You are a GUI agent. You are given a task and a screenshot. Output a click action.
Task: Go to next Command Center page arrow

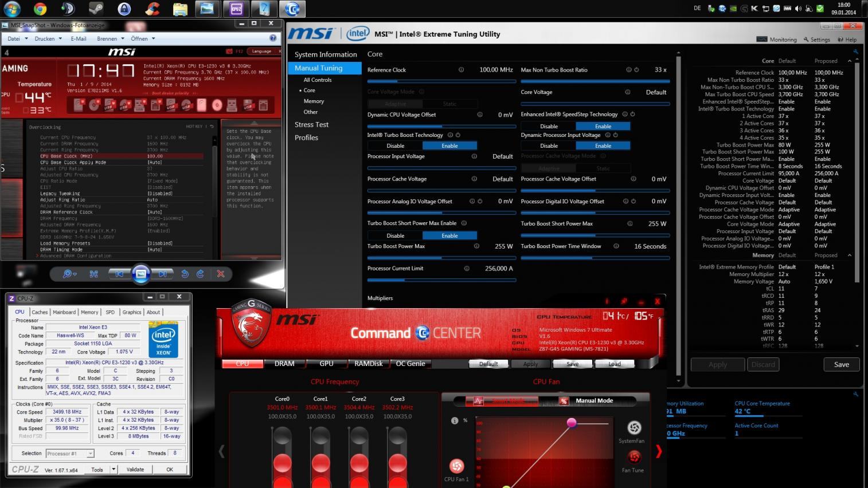pyautogui.click(x=658, y=451)
